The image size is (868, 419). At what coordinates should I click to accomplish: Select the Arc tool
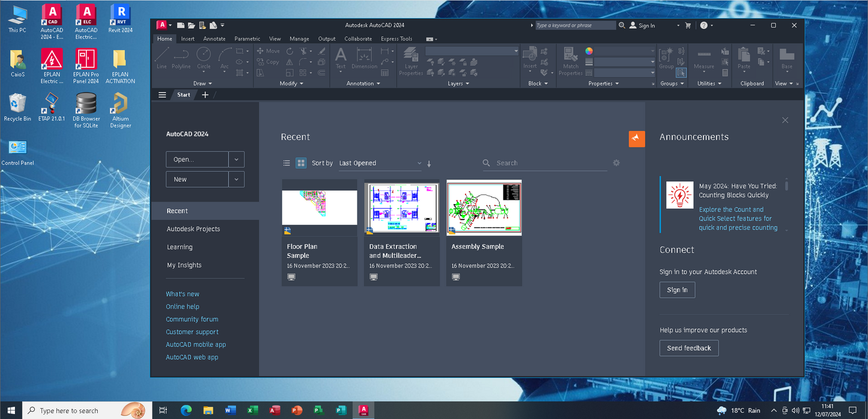[224, 59]
